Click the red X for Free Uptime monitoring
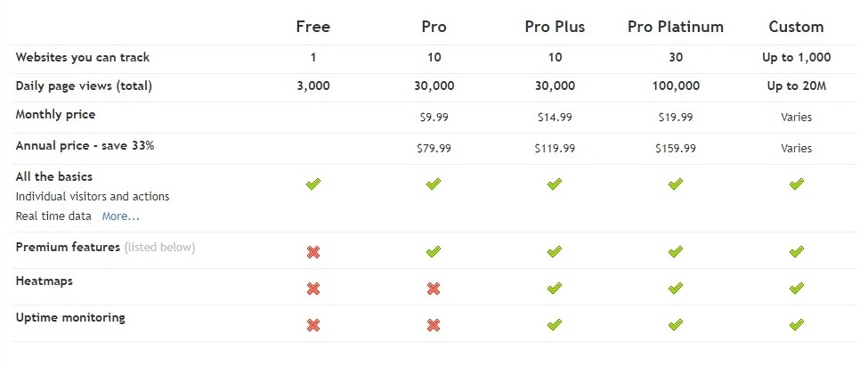 pos(312,325)
